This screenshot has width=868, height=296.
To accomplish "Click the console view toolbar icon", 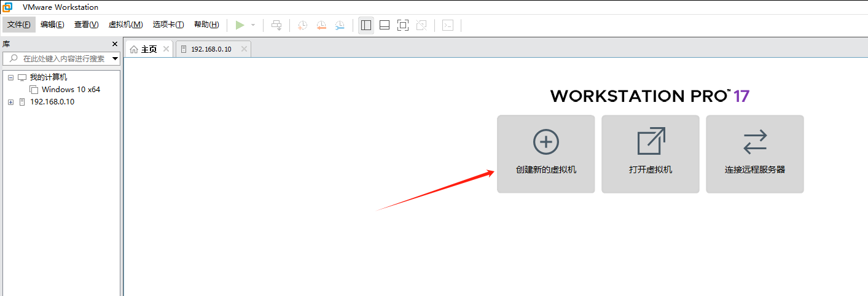I will [448, 25].
